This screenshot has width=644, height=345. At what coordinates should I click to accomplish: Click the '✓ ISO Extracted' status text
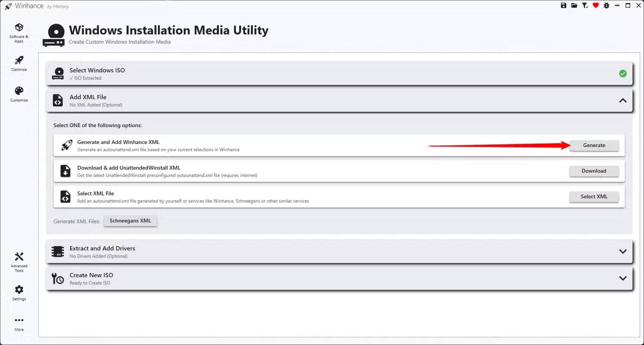click(x=85, y=78)
